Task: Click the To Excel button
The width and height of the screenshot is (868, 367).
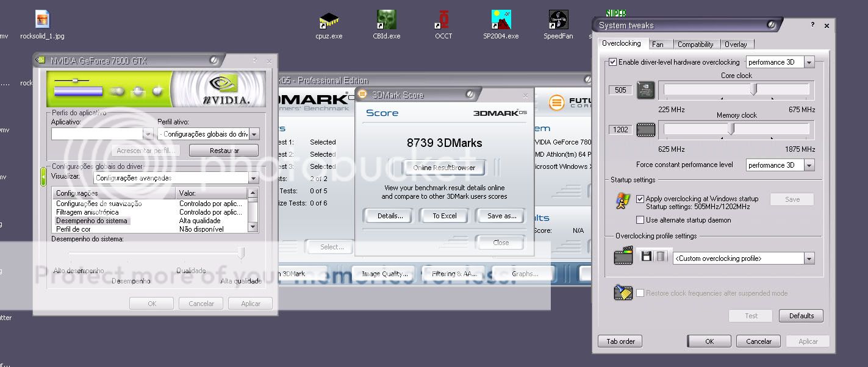Action: click(x=445, y=216)
